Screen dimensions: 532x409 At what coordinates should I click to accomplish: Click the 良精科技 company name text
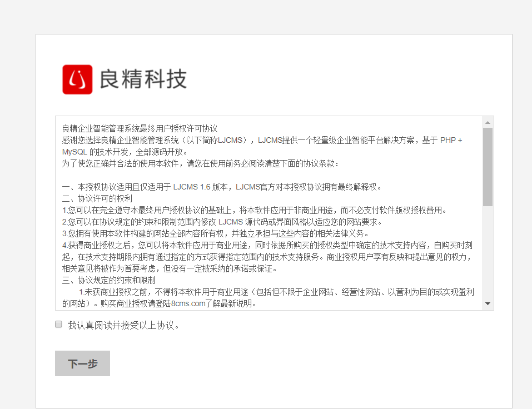click(143, 79)
